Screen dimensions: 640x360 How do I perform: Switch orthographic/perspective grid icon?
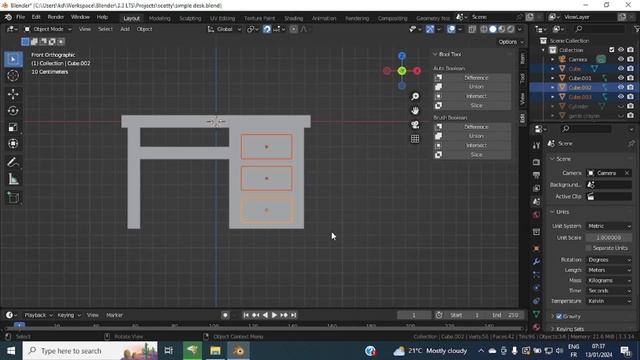click(x=415, y=139)
